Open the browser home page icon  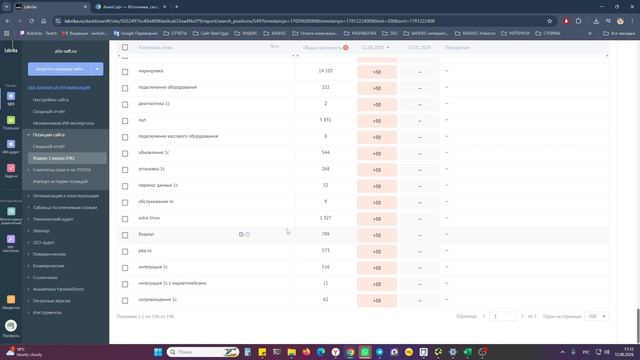[x=44, y=21]
